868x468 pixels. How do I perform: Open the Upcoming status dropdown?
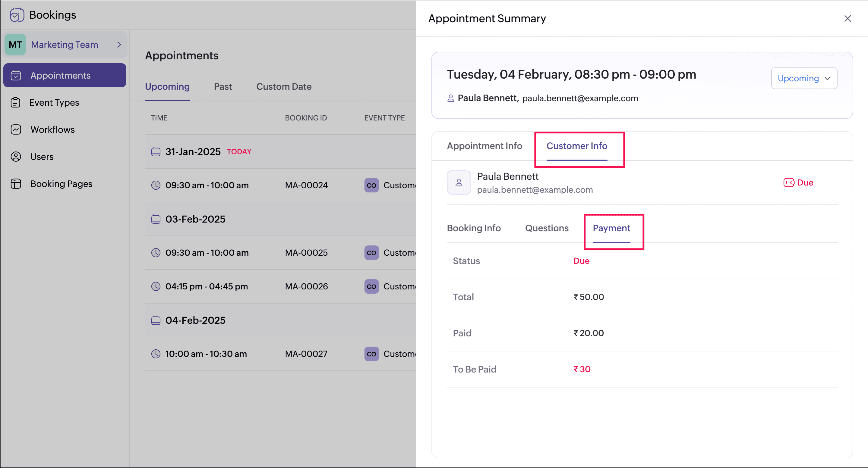point(804,78)
